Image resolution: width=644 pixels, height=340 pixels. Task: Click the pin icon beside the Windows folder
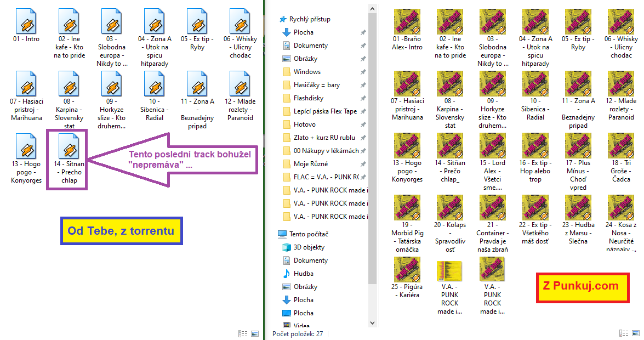click(x=363, y=72)
